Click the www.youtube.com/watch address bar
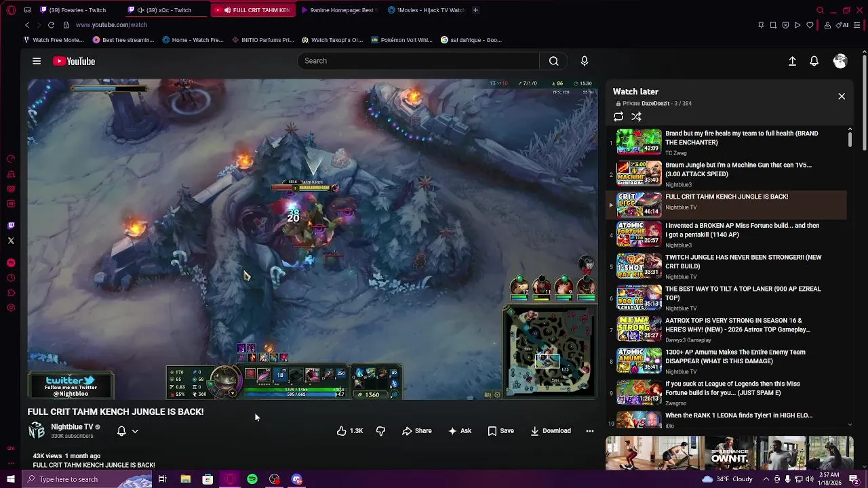The width and height of the screenshot is (868, 488). pos(111,25)
